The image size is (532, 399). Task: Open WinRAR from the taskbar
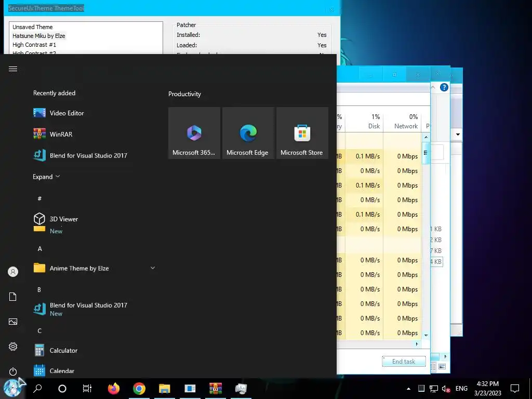pyautogui.click(x=216, y=389)
